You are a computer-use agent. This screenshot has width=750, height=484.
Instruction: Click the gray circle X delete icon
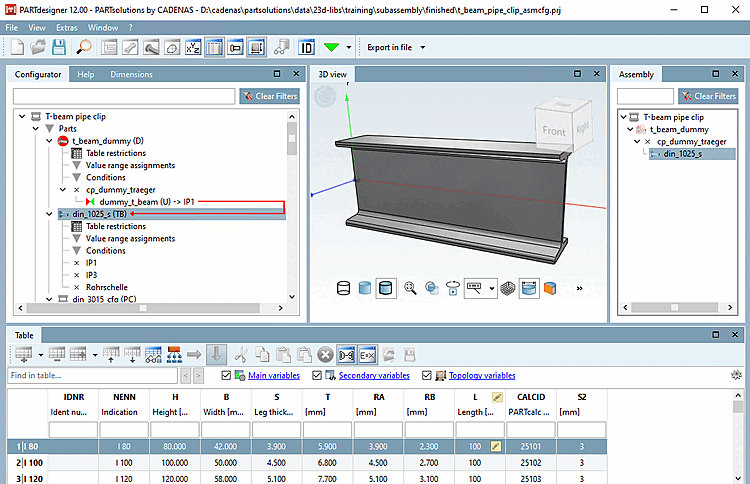click(x=325, y=354)
